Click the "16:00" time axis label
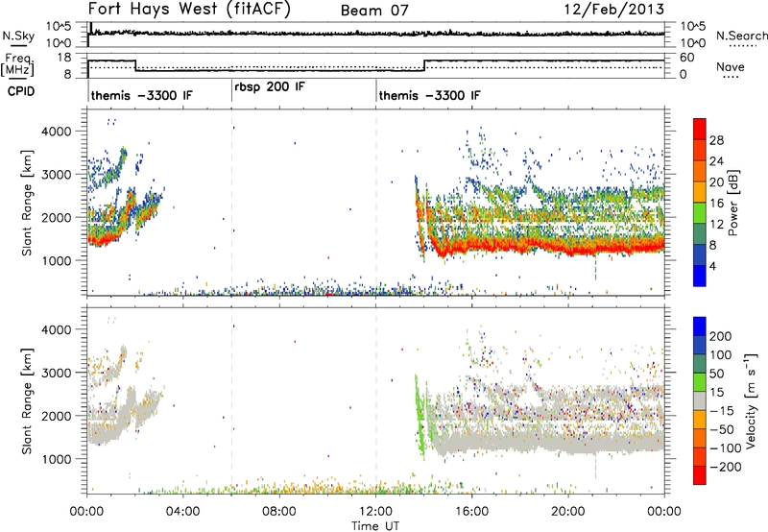The height and width of the screenshot is (532, 768). pos(471,512)
